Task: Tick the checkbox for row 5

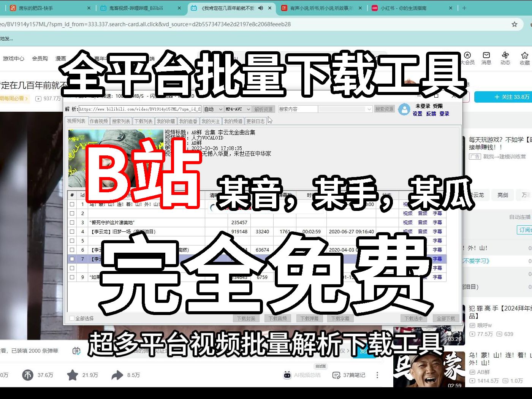Action: click(x=72, y=241)
